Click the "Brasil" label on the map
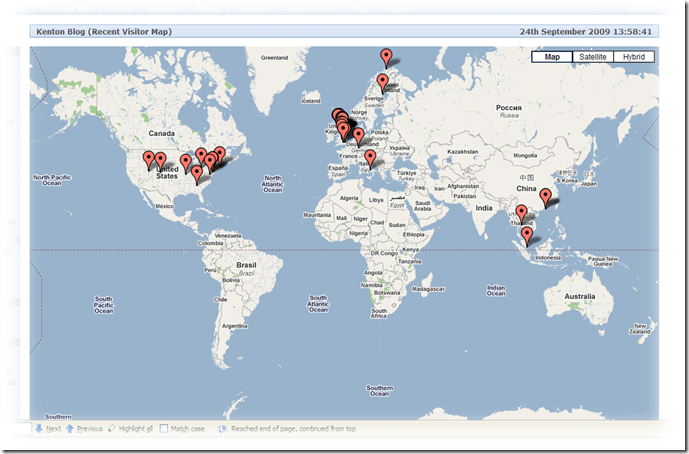 (246, 265)
